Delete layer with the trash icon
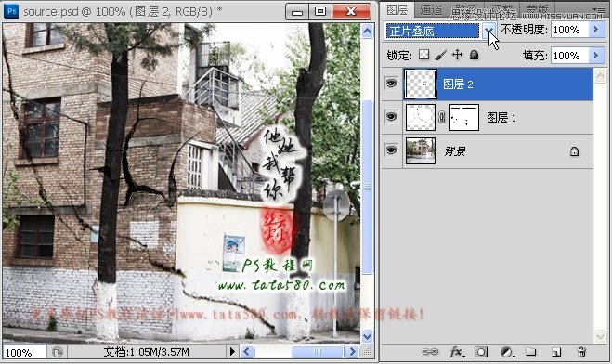The image size is (612, 364). (x=581, y=352)
